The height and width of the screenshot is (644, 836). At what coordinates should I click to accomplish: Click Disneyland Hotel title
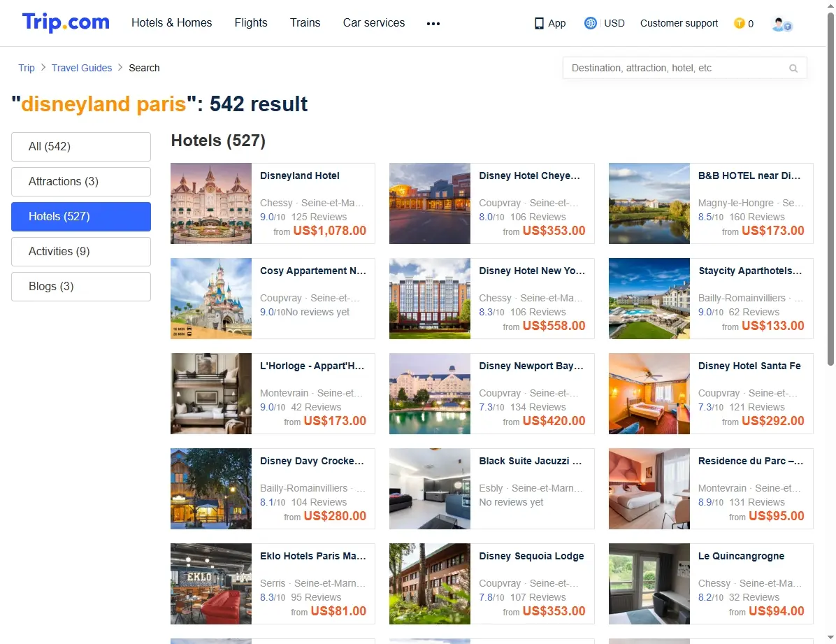pos(300,176)
